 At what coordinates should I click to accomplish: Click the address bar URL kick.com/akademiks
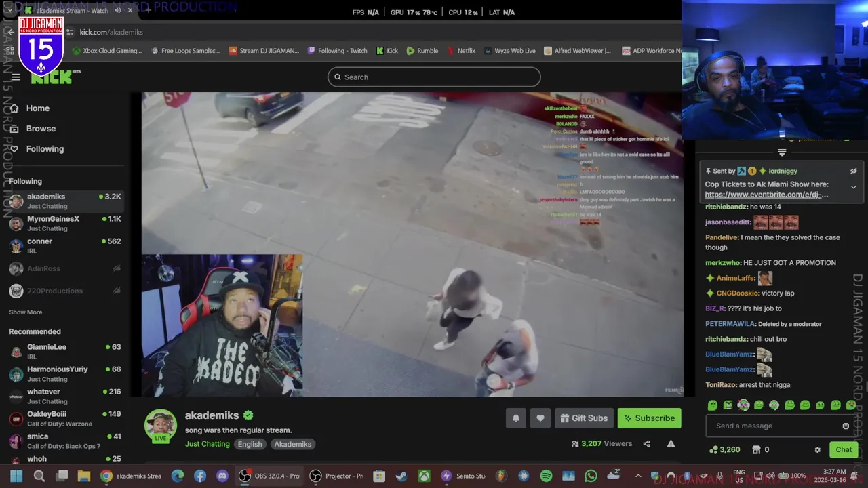(111, 32)
